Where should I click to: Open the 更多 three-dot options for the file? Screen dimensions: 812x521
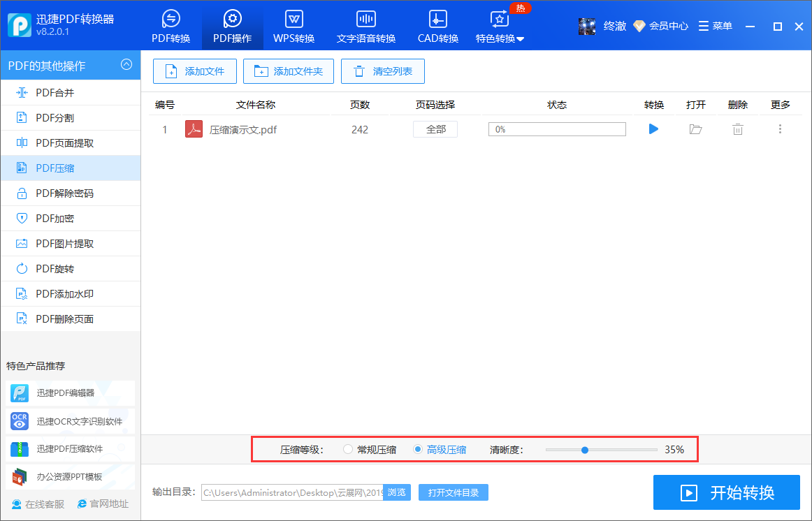[780, 129]
